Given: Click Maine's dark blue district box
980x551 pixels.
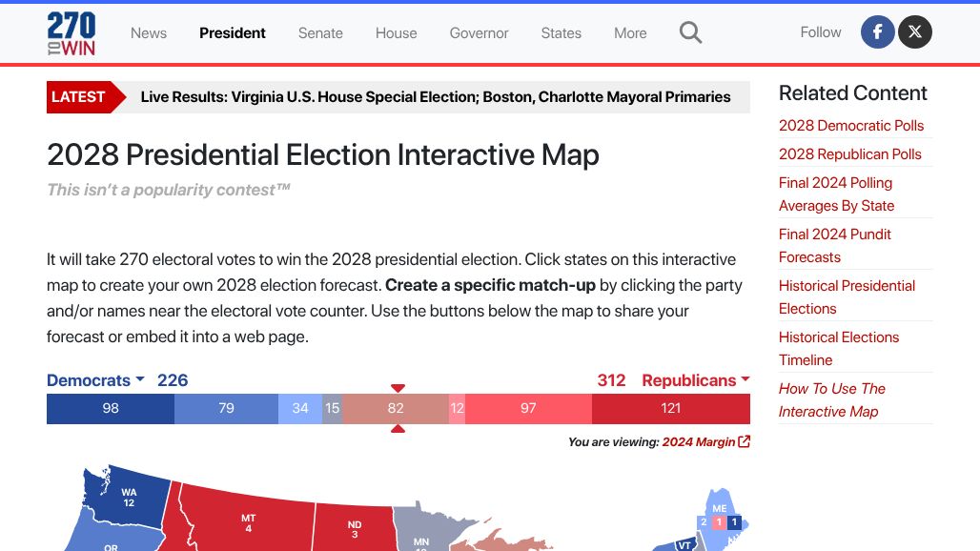Looking at the screenshot, I should coord(734,522).
